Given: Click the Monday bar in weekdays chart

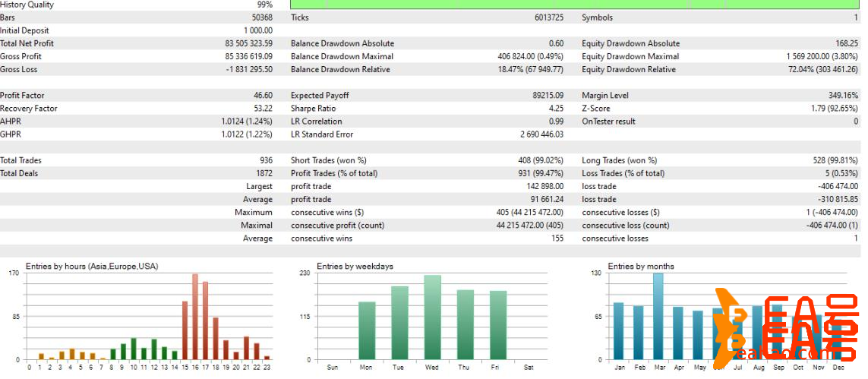Looking at the screenshot, I should click(367, 330).
